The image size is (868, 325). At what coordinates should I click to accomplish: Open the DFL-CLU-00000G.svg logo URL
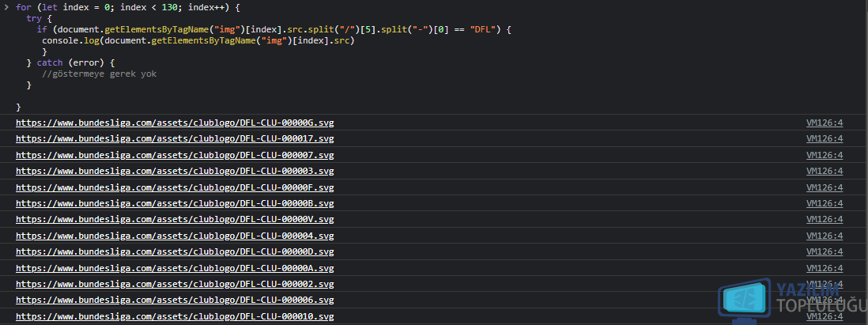pos(175,123)
